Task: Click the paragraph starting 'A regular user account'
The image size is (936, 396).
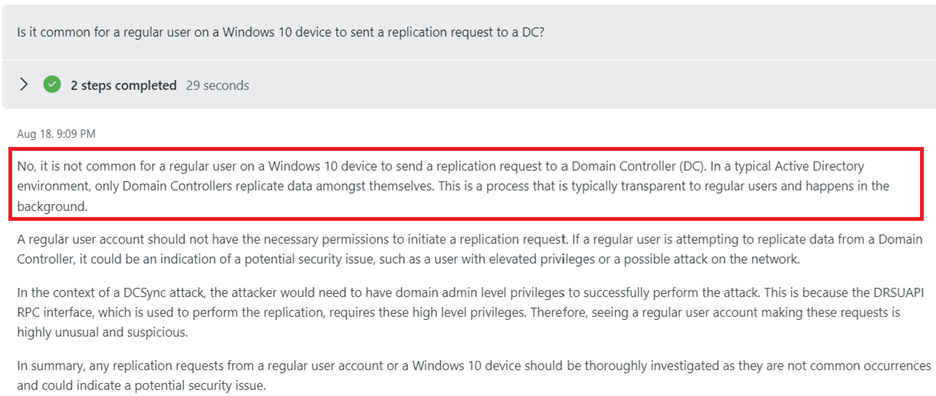Action: point(469,250)
